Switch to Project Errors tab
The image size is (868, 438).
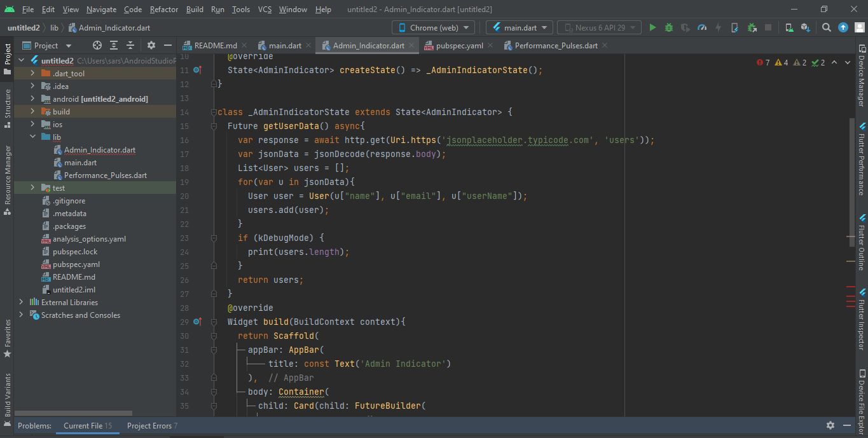pos(152,425)
